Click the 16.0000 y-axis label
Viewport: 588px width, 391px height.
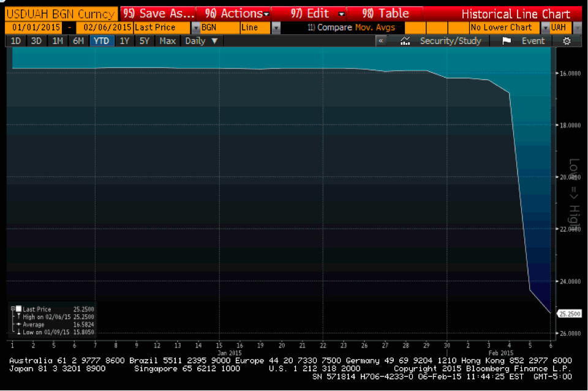coord(570,74)
